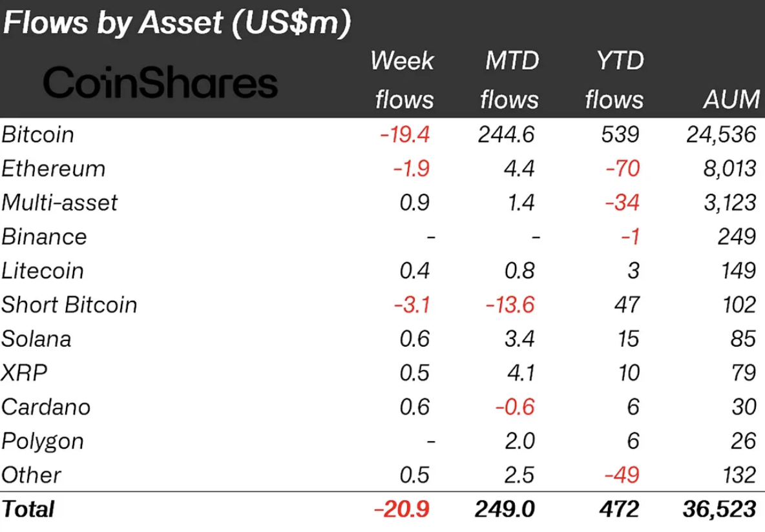Click the Polygon row label
Image resolution: width=765 pixels, height=532 pixels.
43,442
